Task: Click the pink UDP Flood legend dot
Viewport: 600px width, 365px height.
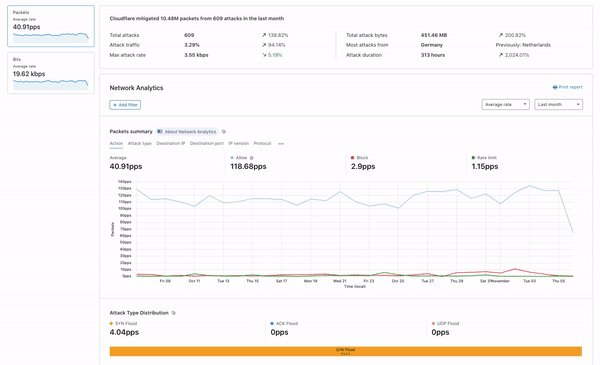Action: 433,323
